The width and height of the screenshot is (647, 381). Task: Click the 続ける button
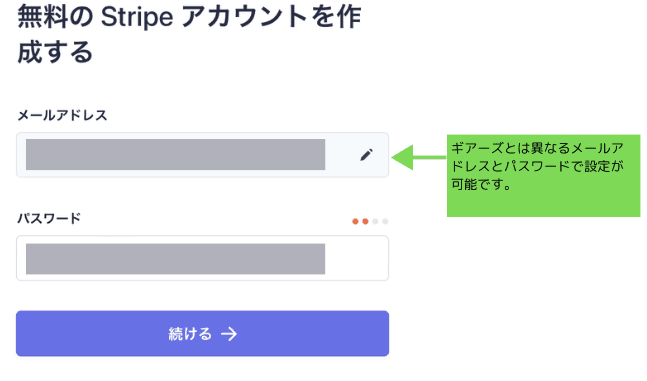[202, 334]
